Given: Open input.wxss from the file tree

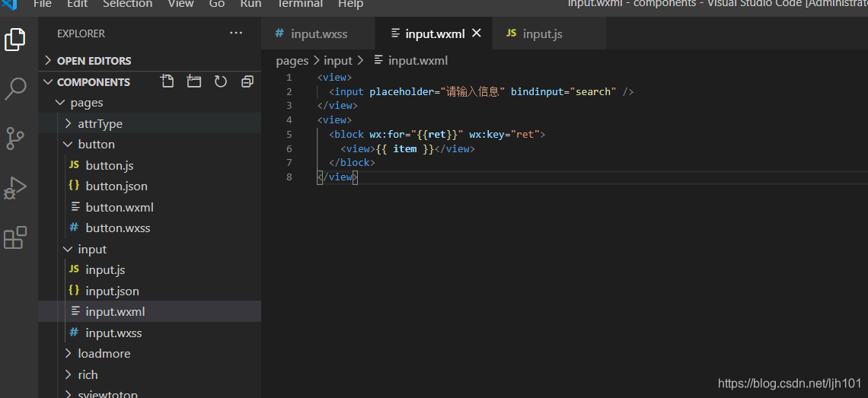Looking at the screenshot, I should click(x=114, y=333).
